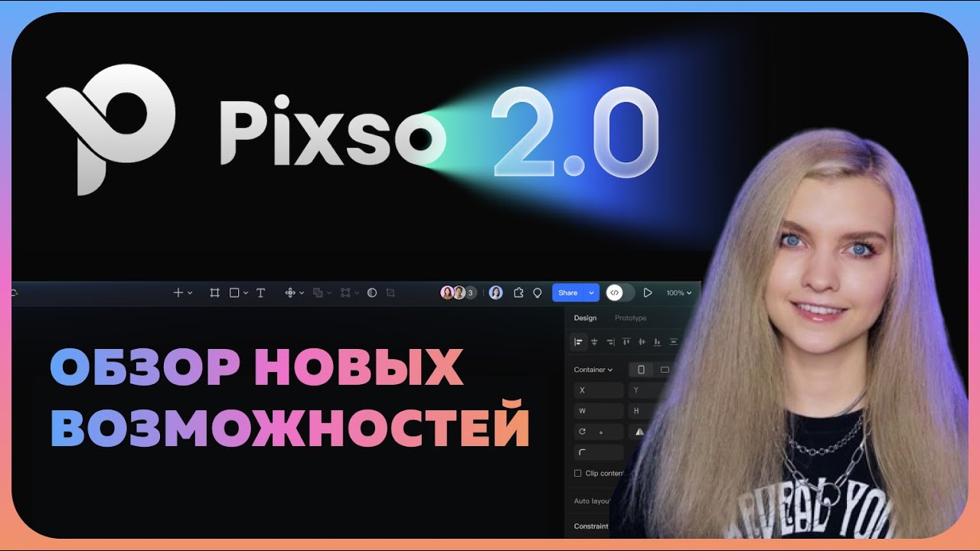Viewport: 980px width, 551px height.
Task: Click the X position field
Action: [599, 390]
